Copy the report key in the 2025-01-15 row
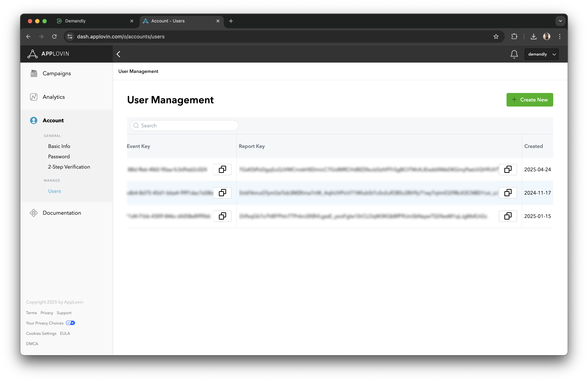The height and width of the screenshot is (382, 588). (x=508, y=216)
